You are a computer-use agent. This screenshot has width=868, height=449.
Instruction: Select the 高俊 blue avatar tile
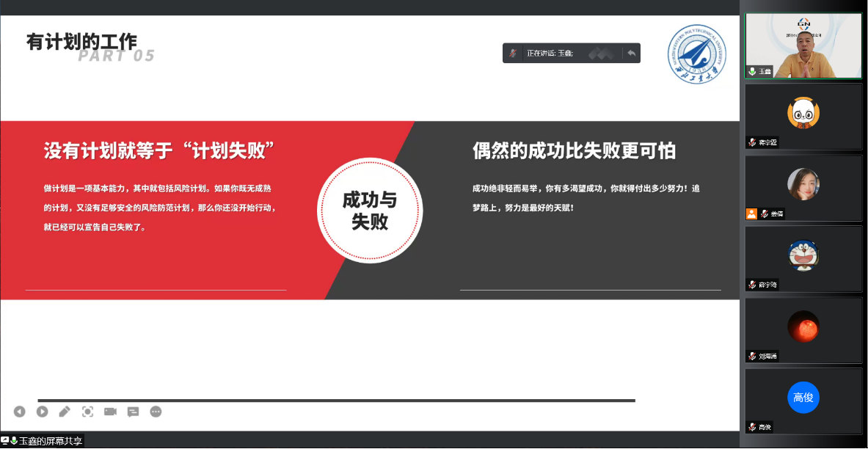[803, 398]
